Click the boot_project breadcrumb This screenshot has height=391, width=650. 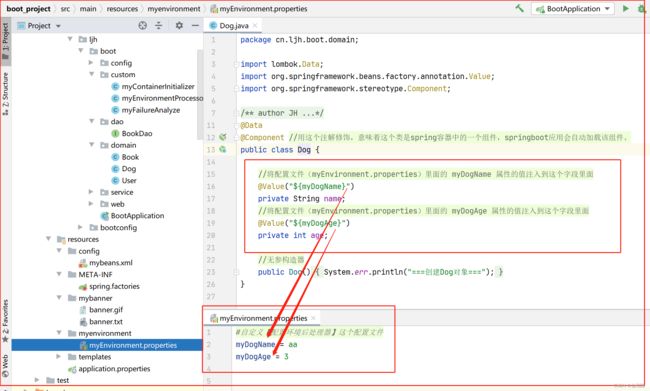tap(28, 9)
